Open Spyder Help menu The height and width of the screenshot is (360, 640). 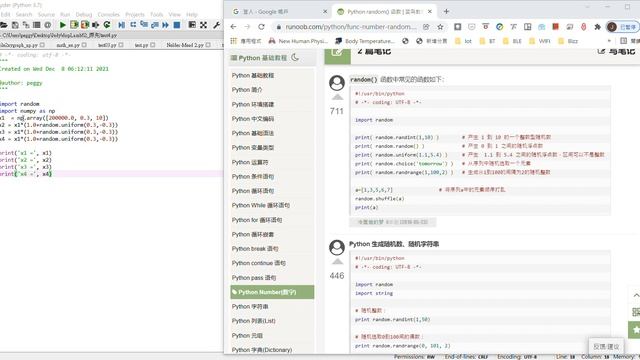[192, 14]
